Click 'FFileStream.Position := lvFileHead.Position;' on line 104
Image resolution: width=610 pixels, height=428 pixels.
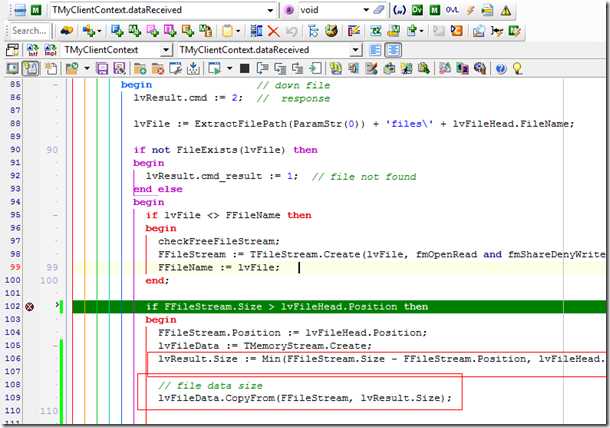click(x=292, y=333)
